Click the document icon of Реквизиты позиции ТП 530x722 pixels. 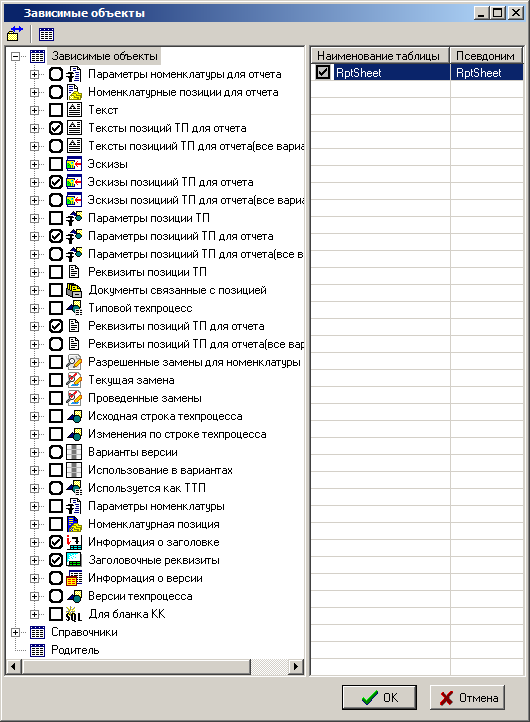pyautogui.click(x=74, y=272)
